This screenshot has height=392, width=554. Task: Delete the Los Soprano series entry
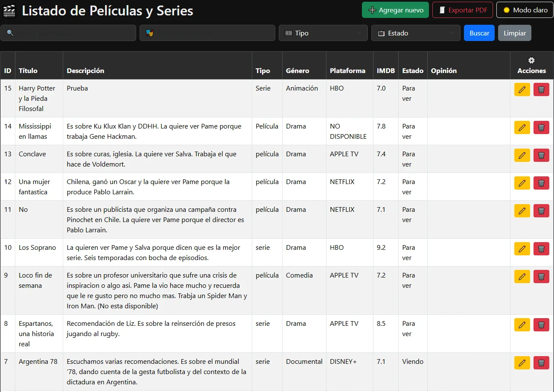(541, 249)
